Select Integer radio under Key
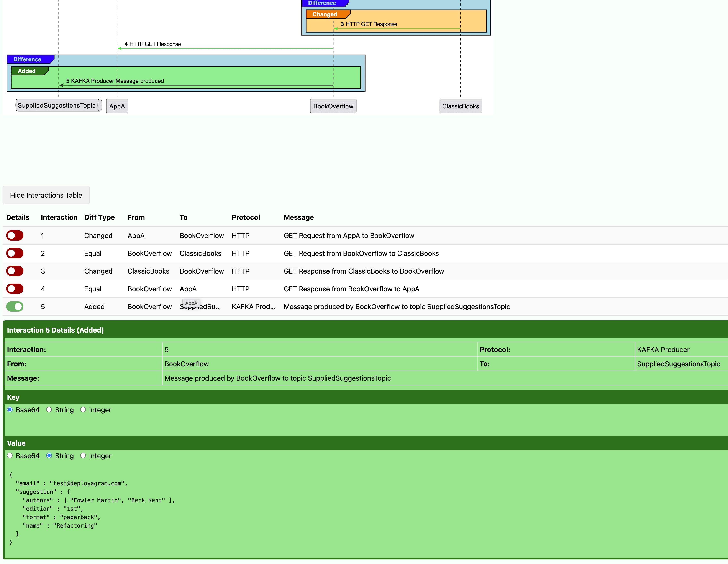 click(x=83, y=409)
